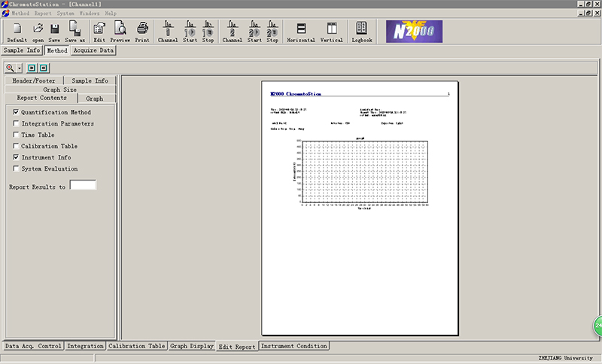Open the zoom magnifier dropdown arrow
The image size is (602, 364).
pos(19,68)
